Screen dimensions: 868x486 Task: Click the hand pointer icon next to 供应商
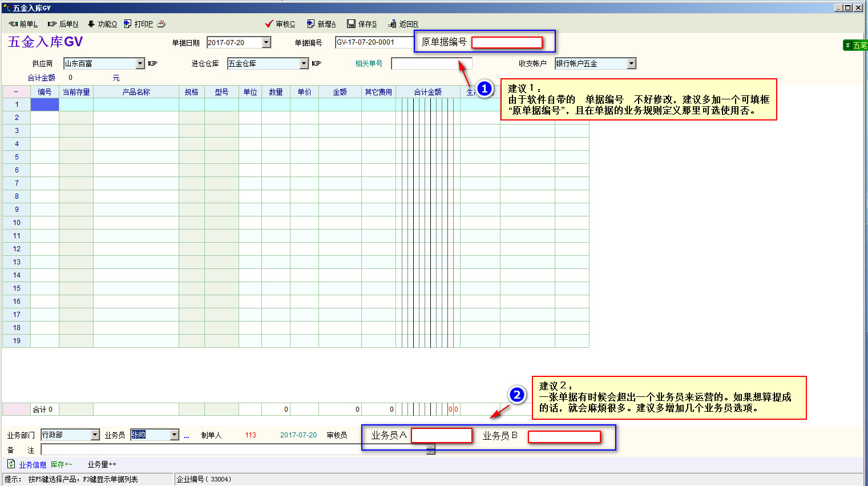[x=152, y=64]
